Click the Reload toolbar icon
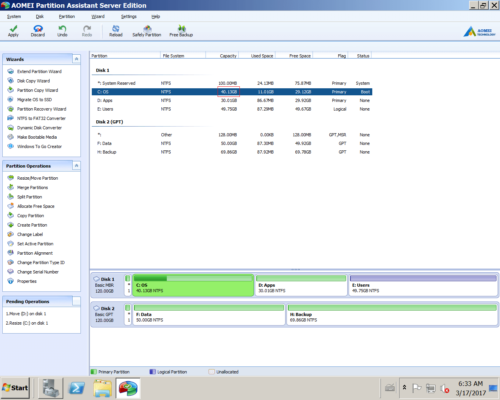 (116, 31)
